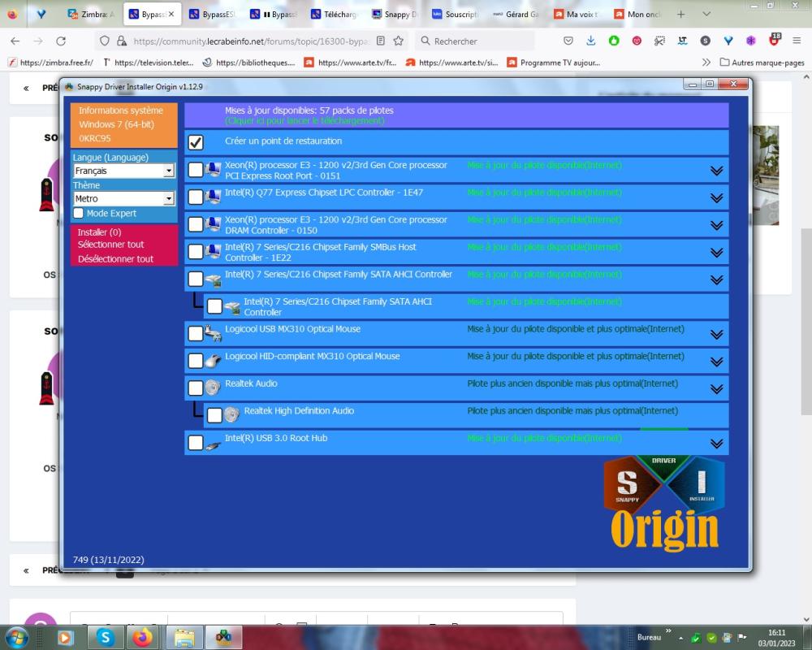812x650 pixels.
Task: Expand the Logicool HID-compliant MX310 row chevron
Action: [717, 362]
